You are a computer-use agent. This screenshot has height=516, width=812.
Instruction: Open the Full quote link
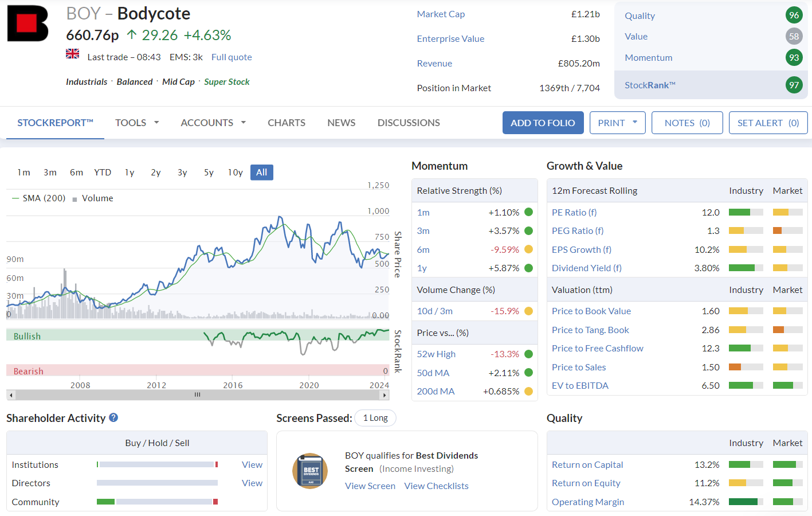[232, 57]
